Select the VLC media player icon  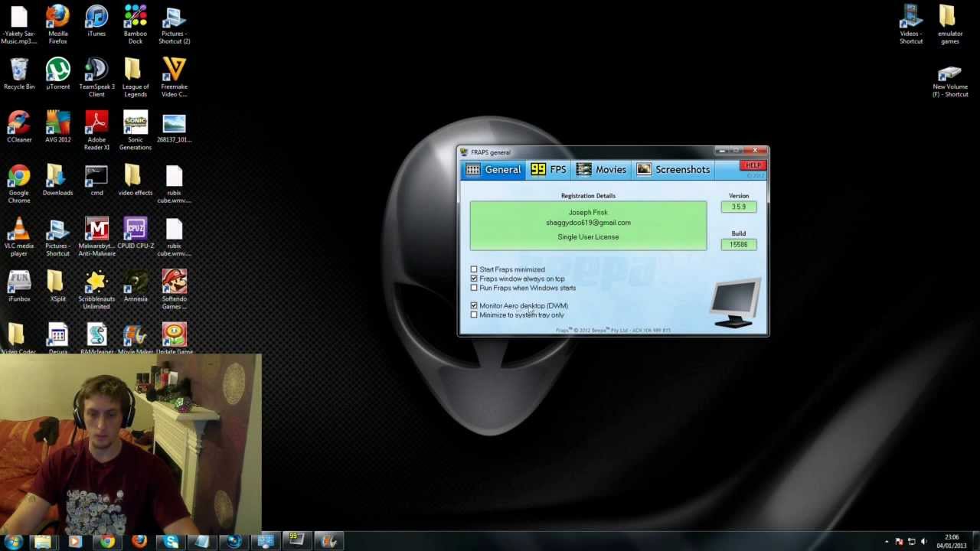pos(19,236)
